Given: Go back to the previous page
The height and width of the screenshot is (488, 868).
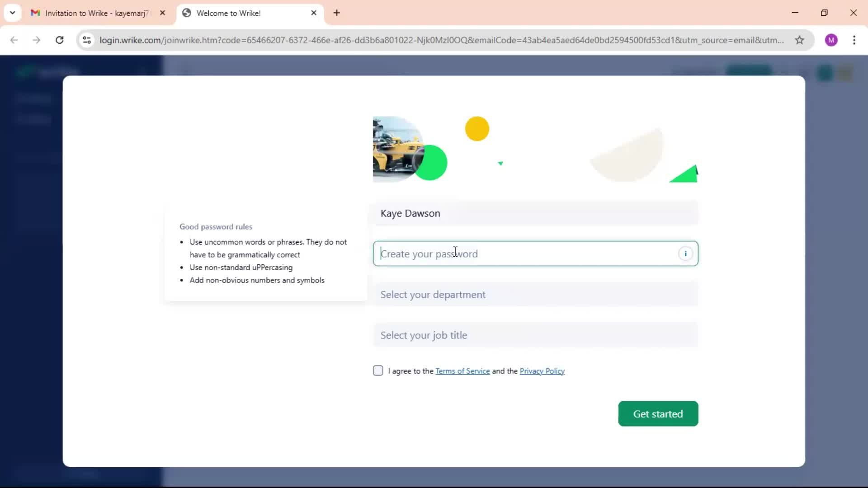Looking at the screenshot, I should pos(14,40).
